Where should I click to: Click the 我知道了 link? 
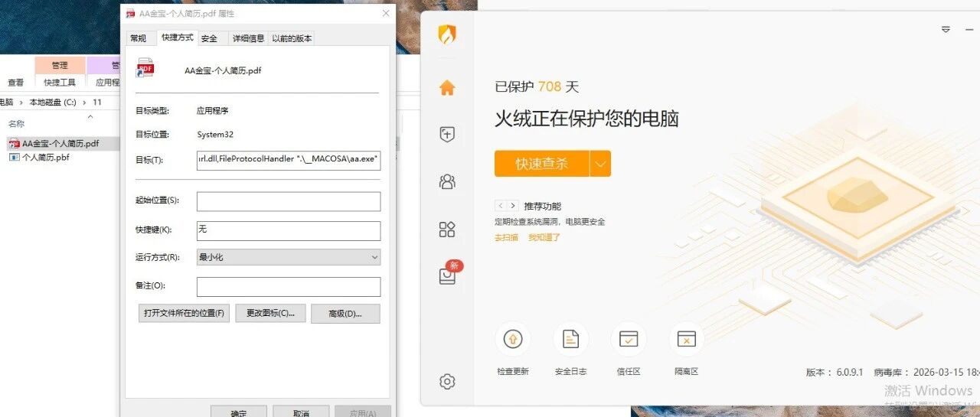click(x=544, y=237)
